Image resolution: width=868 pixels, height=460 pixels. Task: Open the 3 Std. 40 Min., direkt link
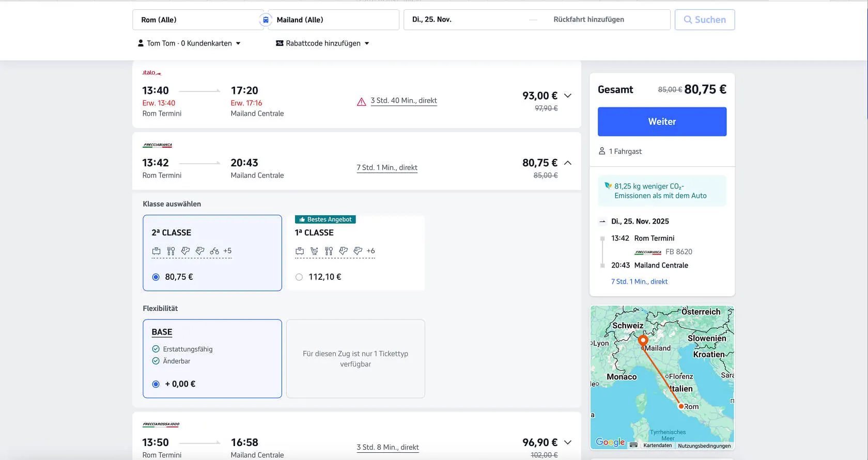click(404, 101)
